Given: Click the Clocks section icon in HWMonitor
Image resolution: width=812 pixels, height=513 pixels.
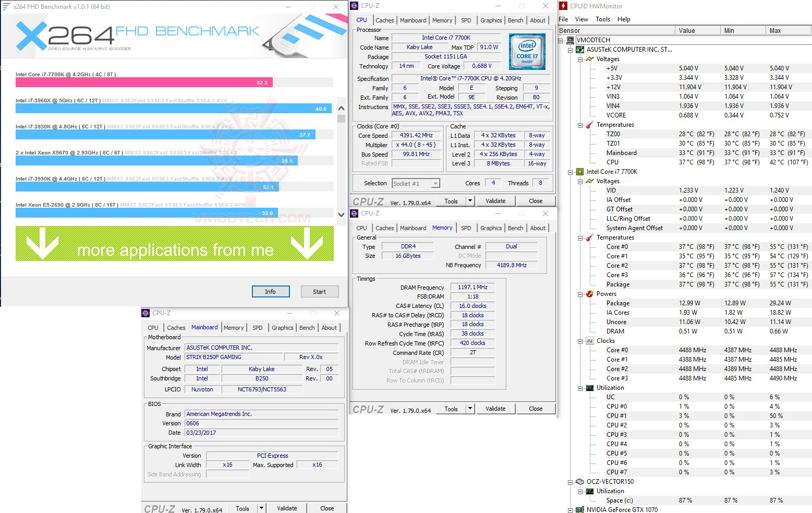Looking at the screenshot, I should [590, 341].
